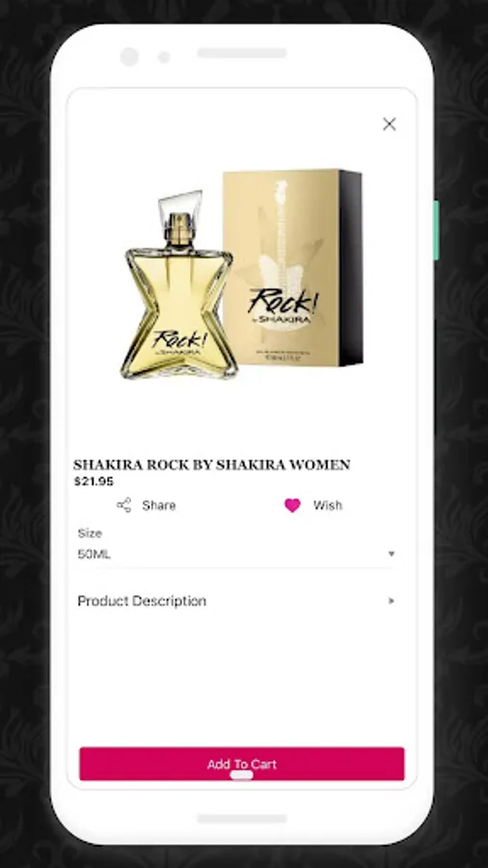Tap the bottom speaker bar on phone

tap(242, 818)
